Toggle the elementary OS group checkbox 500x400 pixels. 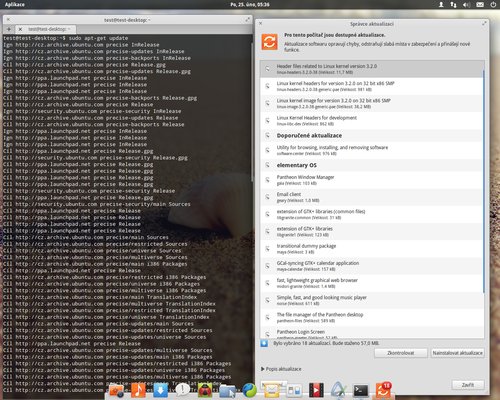pos(267,165)
